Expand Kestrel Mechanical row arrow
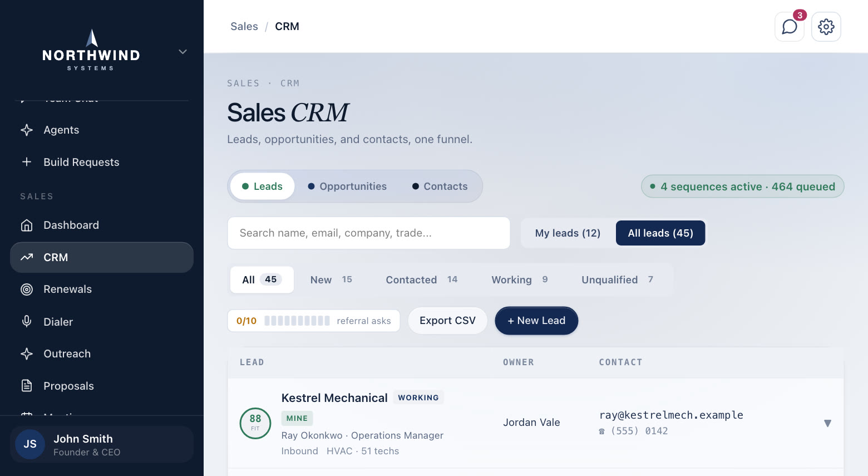 (827, 423)
